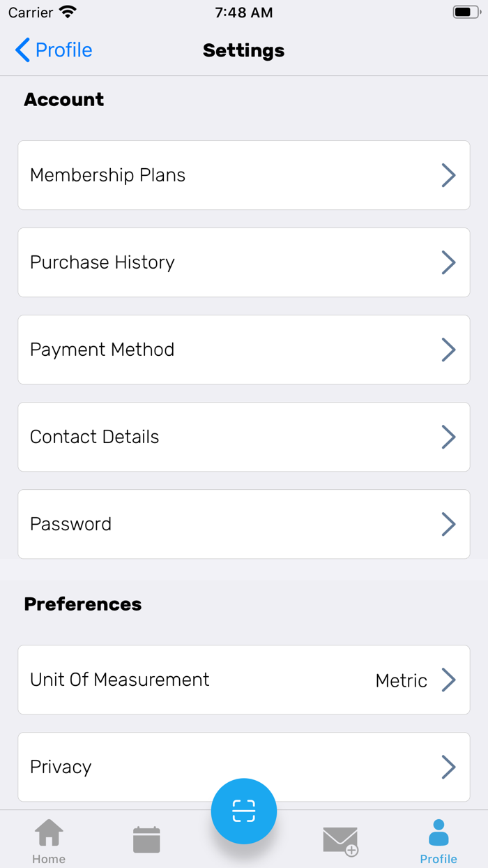Click the Password row chevron
Viewport: 488px width, 868px height.
pos(449,524)
